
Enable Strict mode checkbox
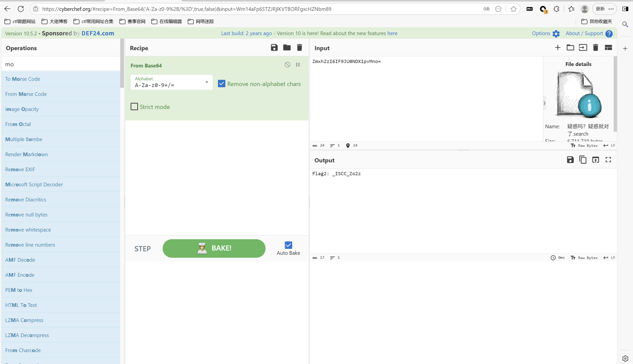[x=134, y=107]
